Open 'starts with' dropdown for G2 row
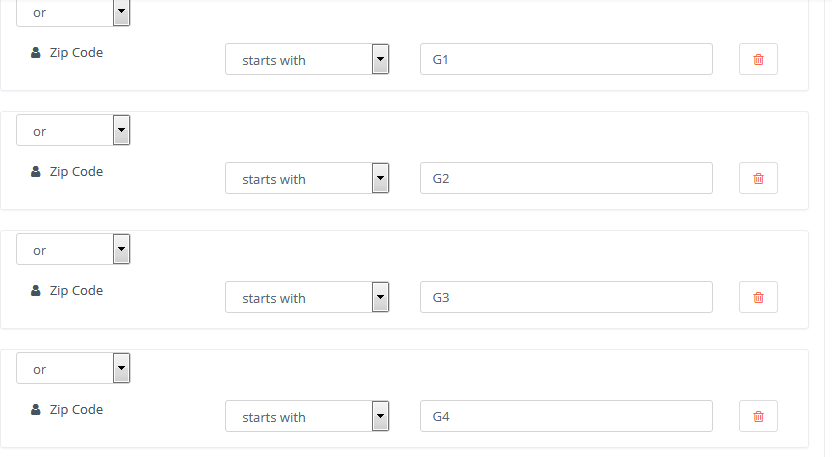The width and height of the screenshot is (832, 457). (x=307, y=178)
